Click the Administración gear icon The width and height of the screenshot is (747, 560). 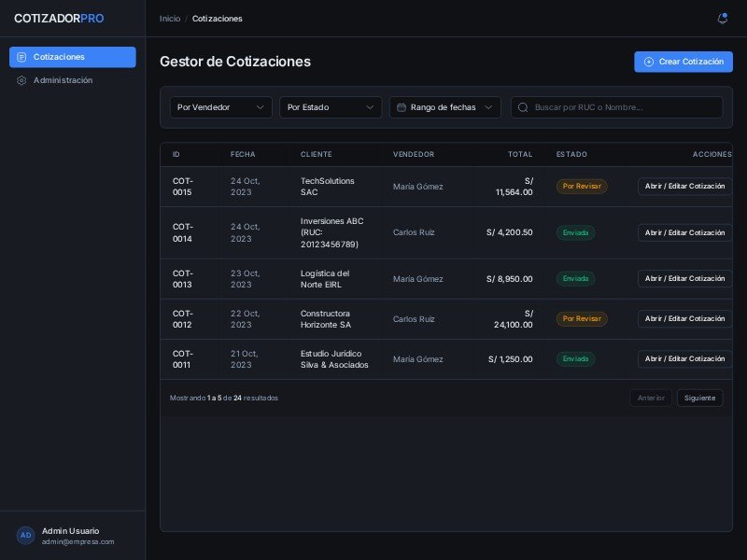point(21,80)
